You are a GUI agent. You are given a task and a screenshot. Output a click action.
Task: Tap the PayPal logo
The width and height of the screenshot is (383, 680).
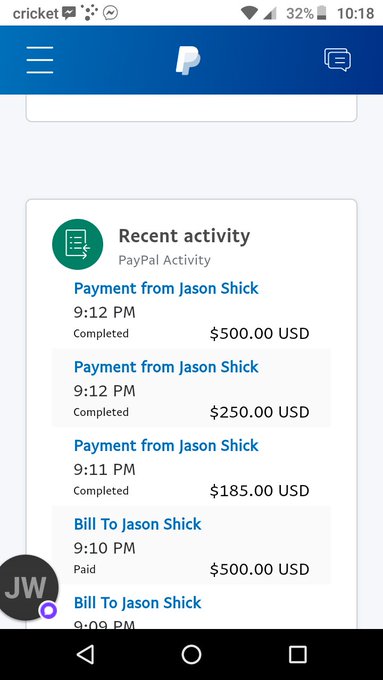(188, 60)
